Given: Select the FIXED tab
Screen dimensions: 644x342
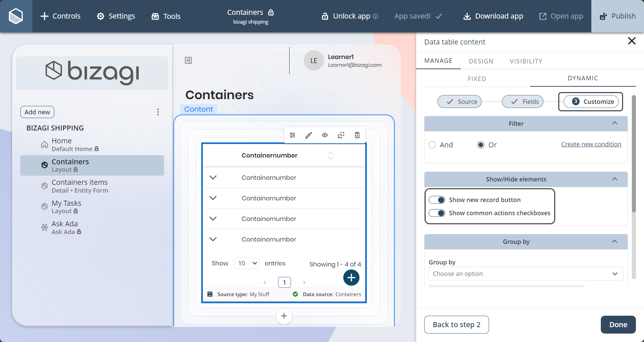Looking at the screenshot, I should 477,79.
